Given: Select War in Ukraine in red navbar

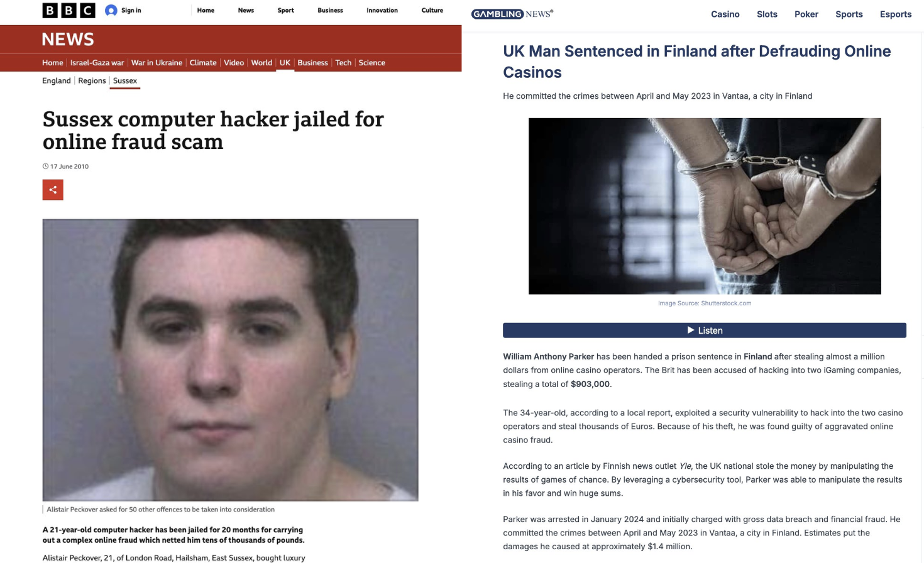Looking at the screenshot, I should click(x=157, y=63).
